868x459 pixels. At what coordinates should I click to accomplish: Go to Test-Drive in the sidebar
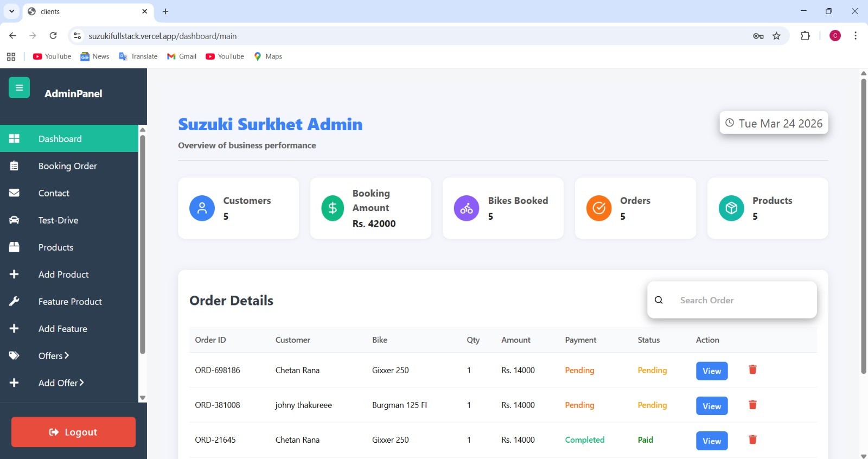(x=58, y=220)
